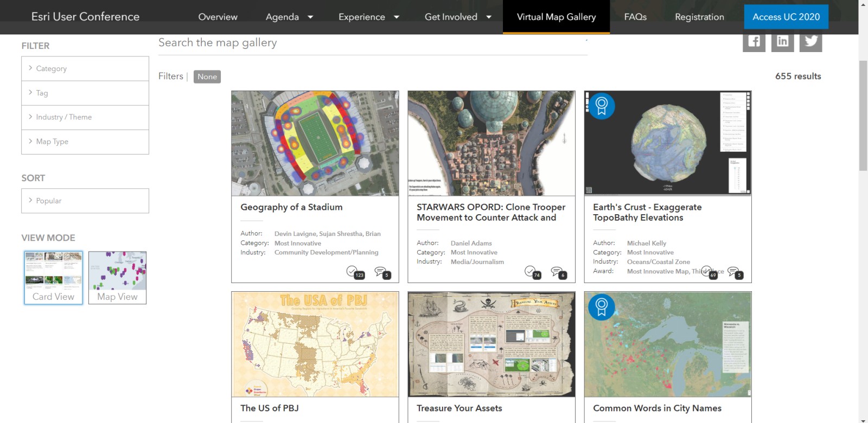Image resolution: width=868 pixels, height=423 pixels.
Task: Click vote checkmark icon on STARWARS OPORD card
Action: click(x=530, y=271)
